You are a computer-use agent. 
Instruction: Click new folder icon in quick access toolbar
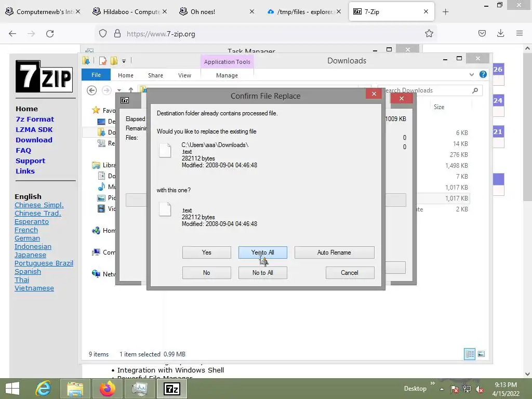[x=114, y=61]
